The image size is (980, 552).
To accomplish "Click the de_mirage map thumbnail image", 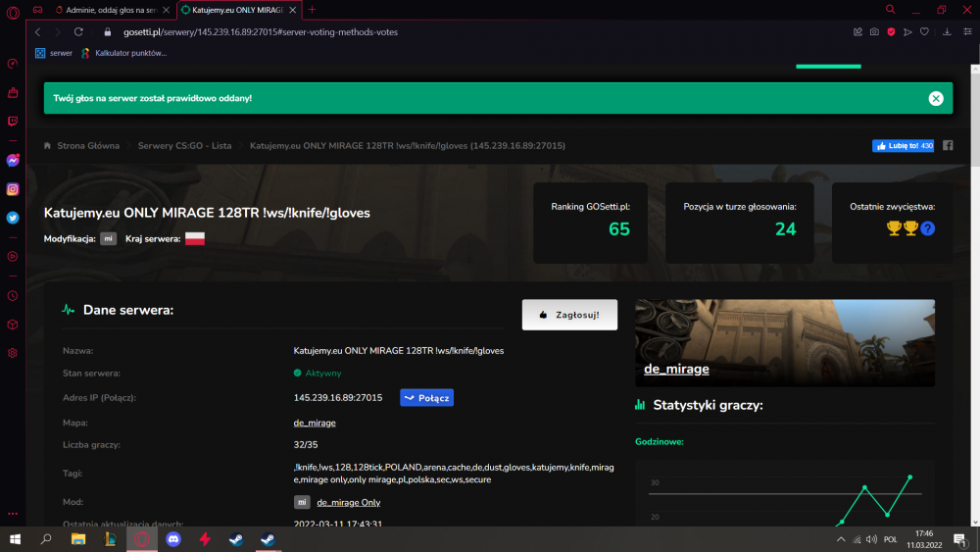I will click(785, 342).
